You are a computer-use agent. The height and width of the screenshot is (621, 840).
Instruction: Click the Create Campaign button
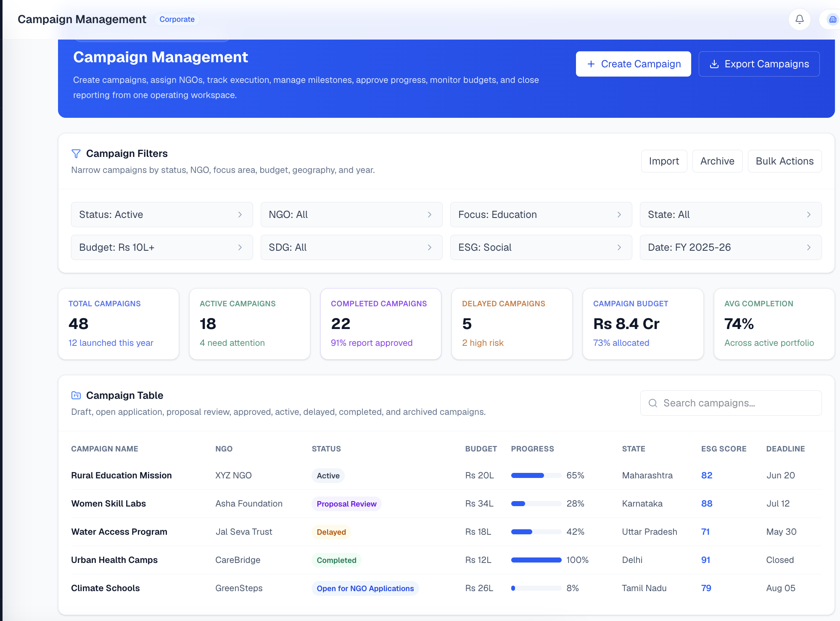(x=633, y=64)
